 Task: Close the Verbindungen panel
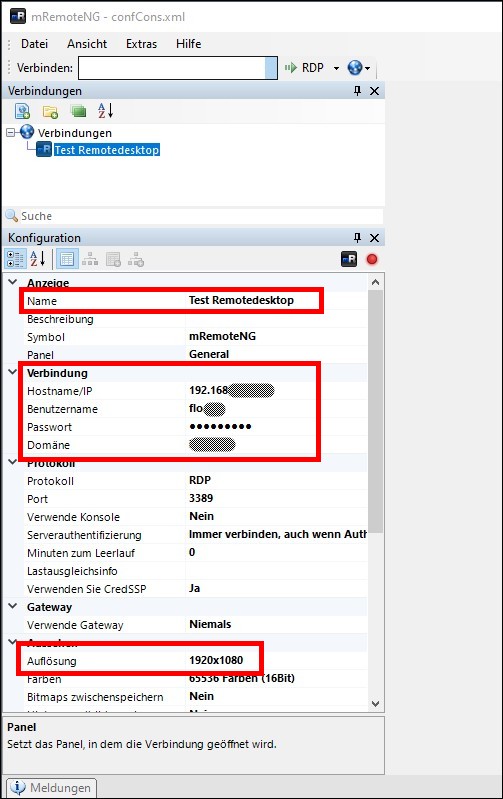(x=374, y=91)
